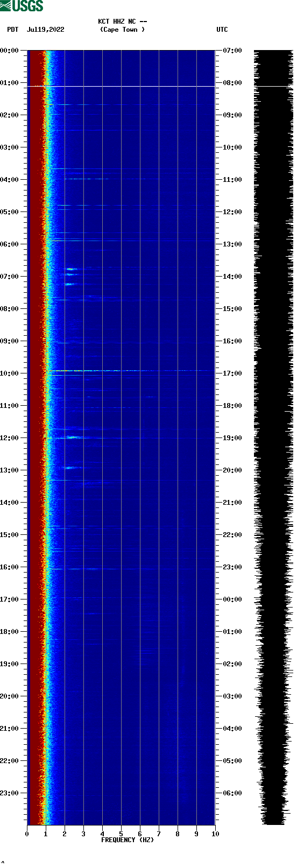Select the date Jul19,2022
The width and height of the screenshot is (297, 868).
click(45, 30)
